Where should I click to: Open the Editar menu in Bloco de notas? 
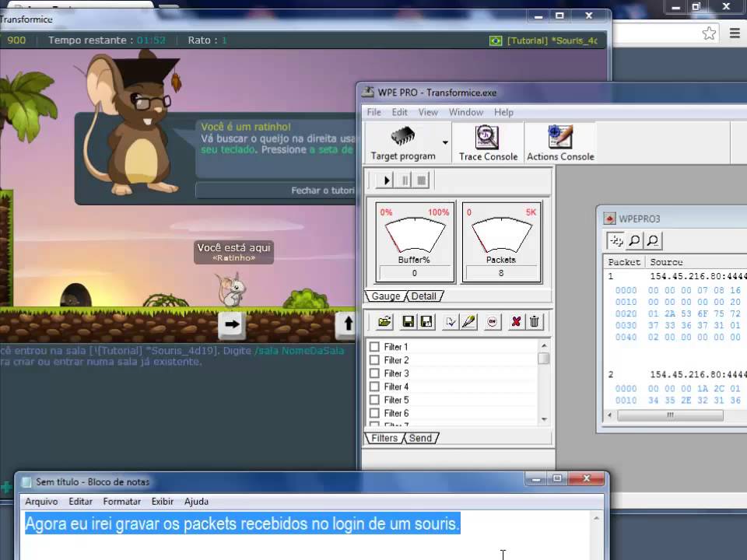click(80, 502)
